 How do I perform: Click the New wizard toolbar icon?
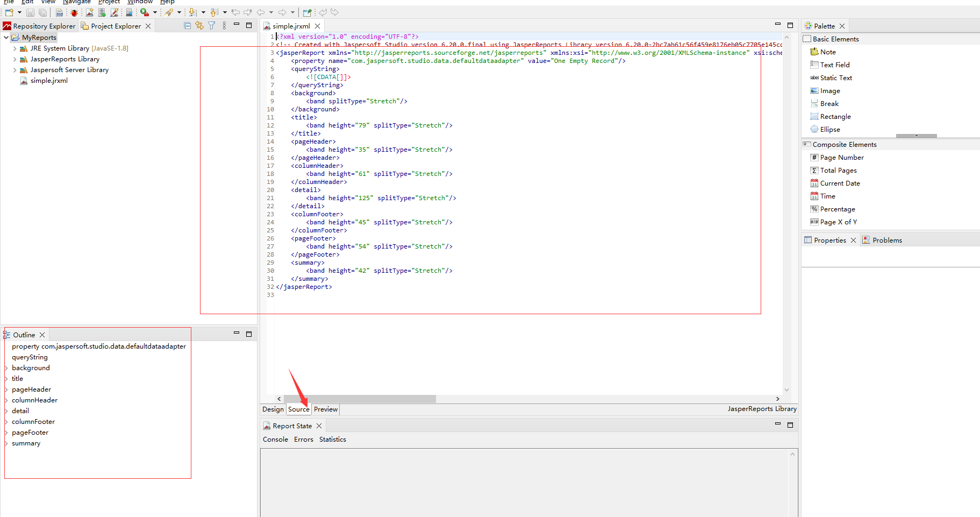pos(9,12)
